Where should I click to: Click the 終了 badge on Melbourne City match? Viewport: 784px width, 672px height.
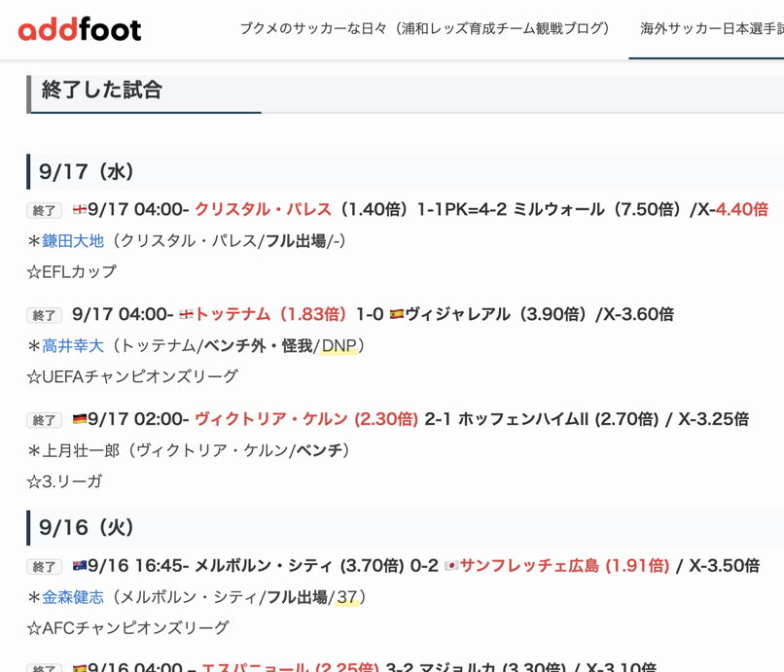point(44,567)
